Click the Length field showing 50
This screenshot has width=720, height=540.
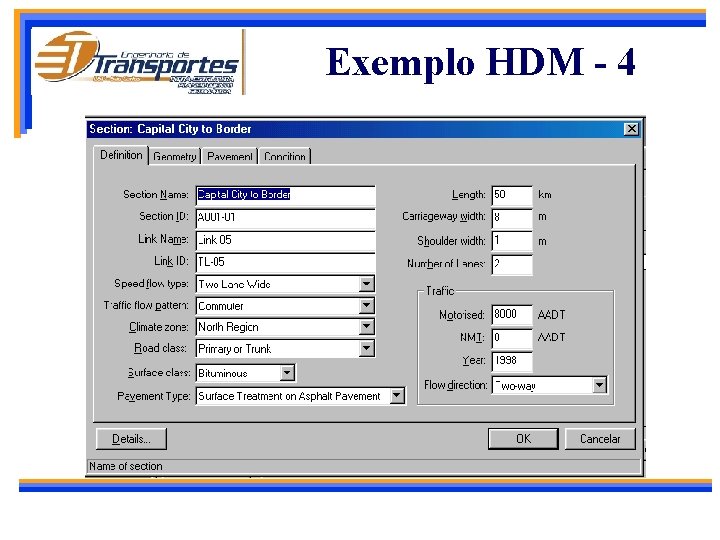coord(512,195)
